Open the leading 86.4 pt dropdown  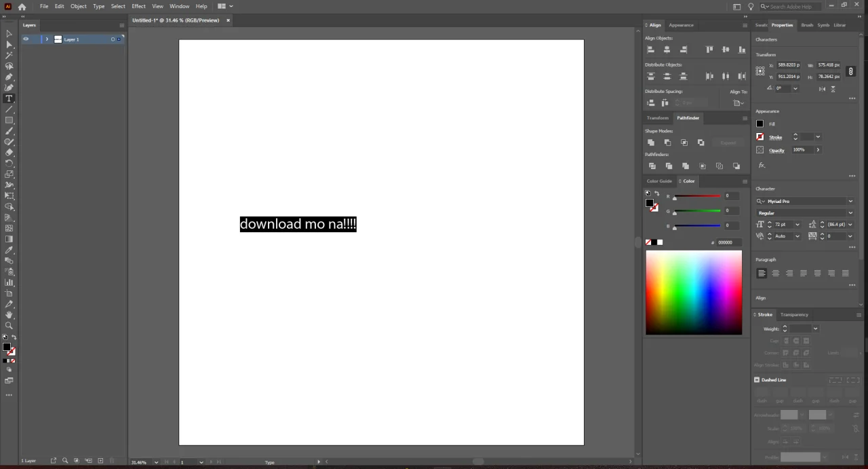[850, 225]
